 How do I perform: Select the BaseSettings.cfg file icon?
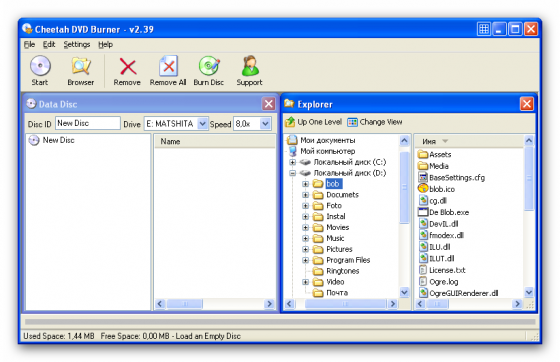[x=423, y=177]
